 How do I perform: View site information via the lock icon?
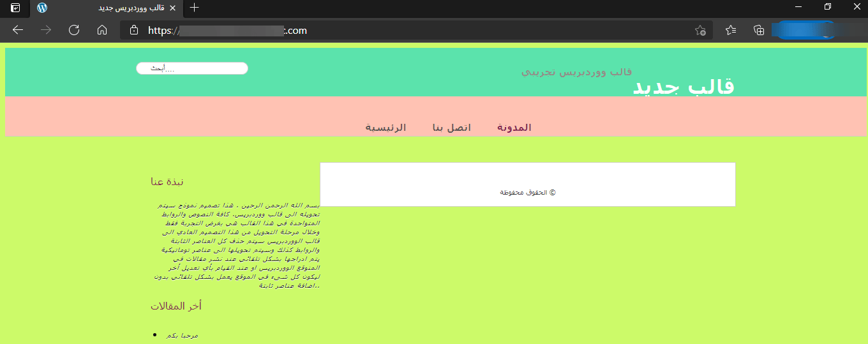coord(134,30)
